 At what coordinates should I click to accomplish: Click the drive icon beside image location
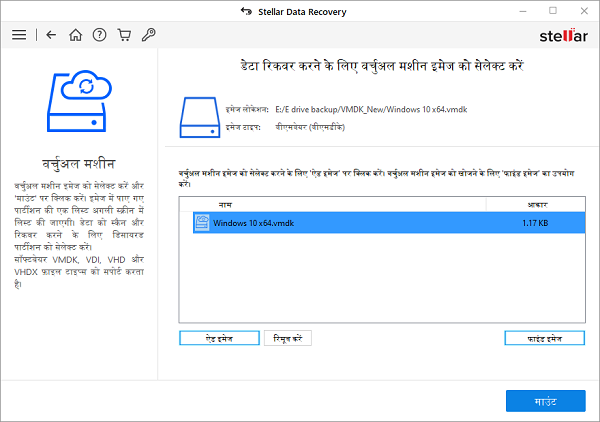point(200,117)
